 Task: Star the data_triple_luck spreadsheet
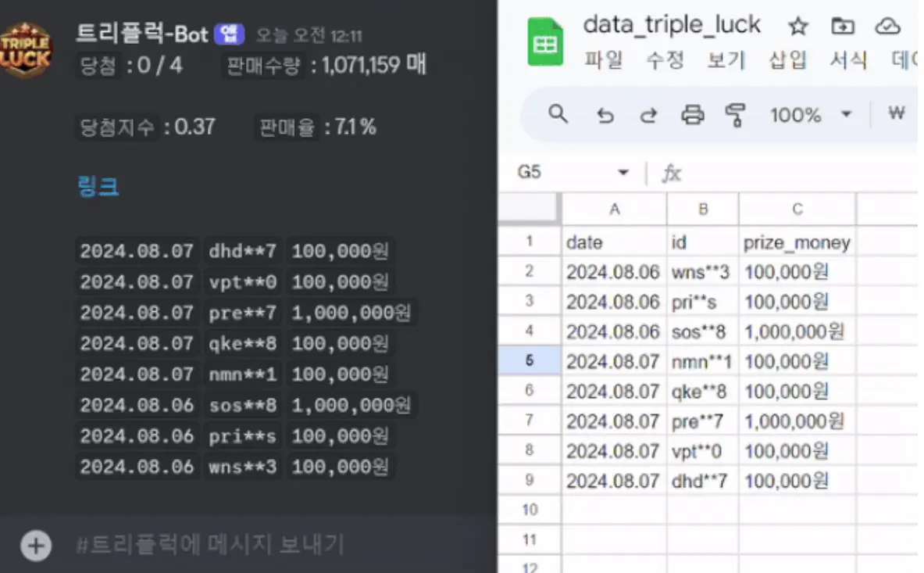(797, 26)
